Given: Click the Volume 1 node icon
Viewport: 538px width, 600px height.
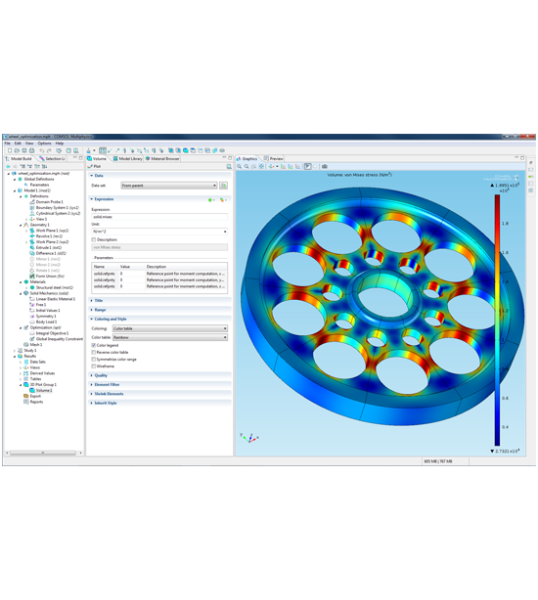Looking at the screenshot, I should point(33,390).
